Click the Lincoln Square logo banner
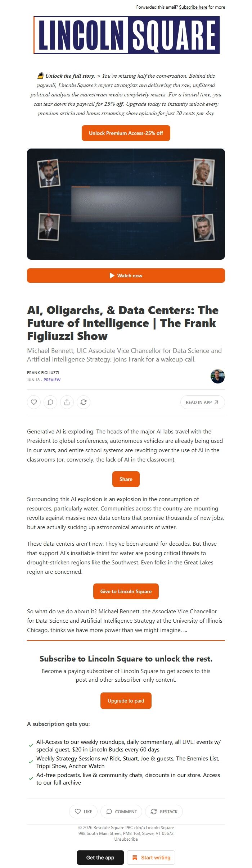This screenshot has width=252, height=868. (126, 35)
